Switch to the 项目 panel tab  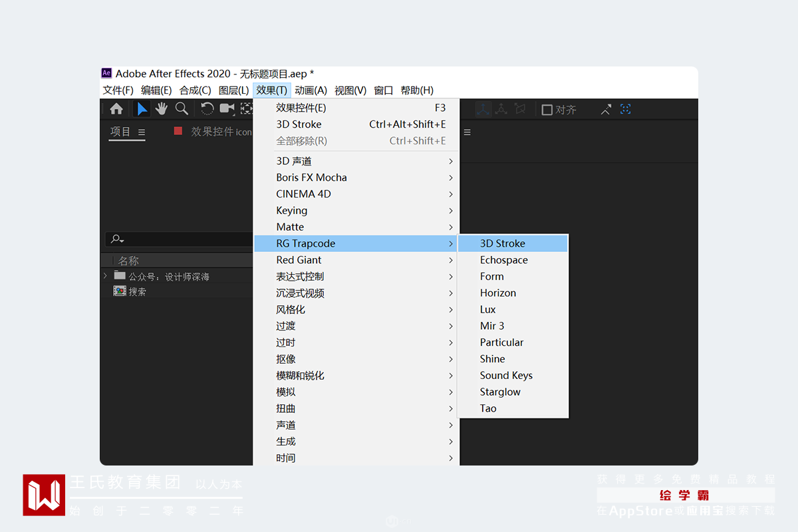(x=120, y=132)
